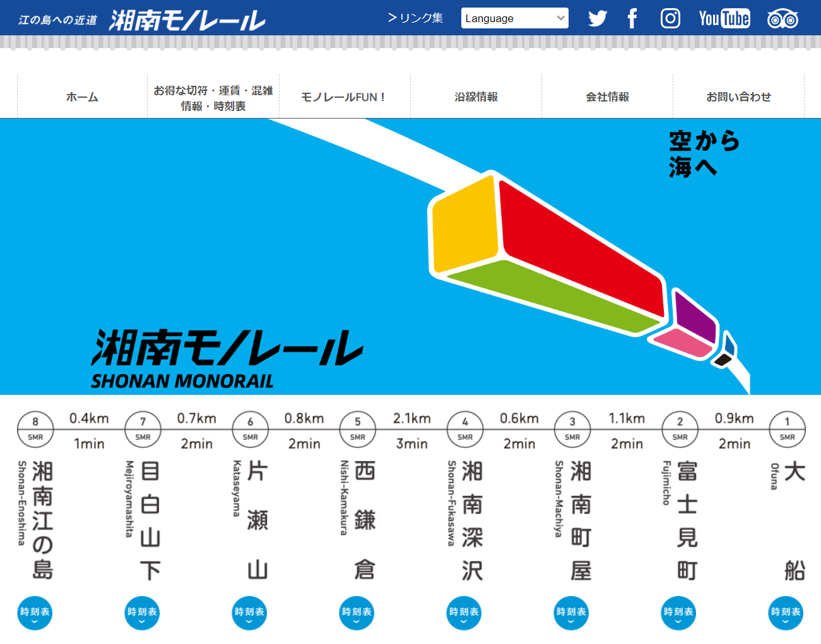Go to ホーム menu item
The width and height of the screenshot is (821, 644).
tap(82, 97)
